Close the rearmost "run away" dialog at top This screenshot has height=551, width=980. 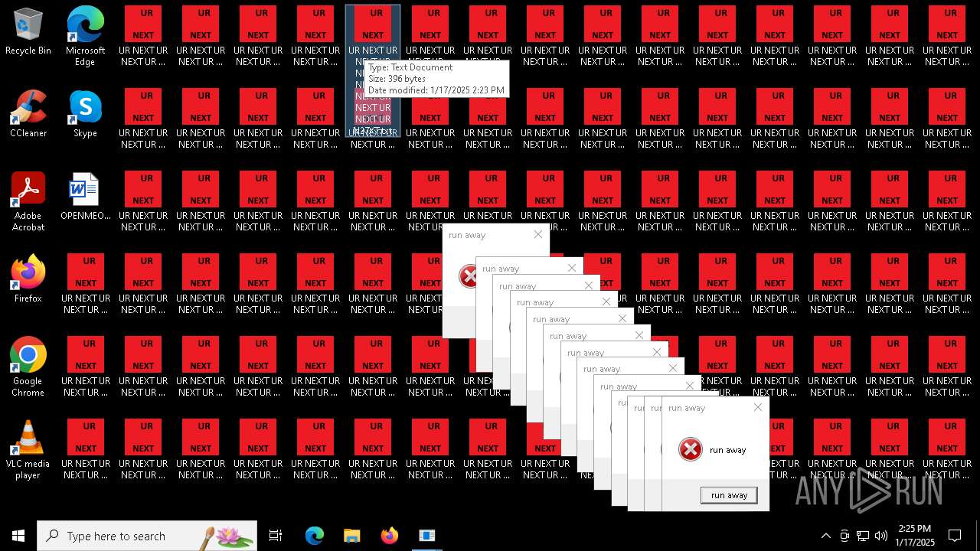tap(537, 235)
